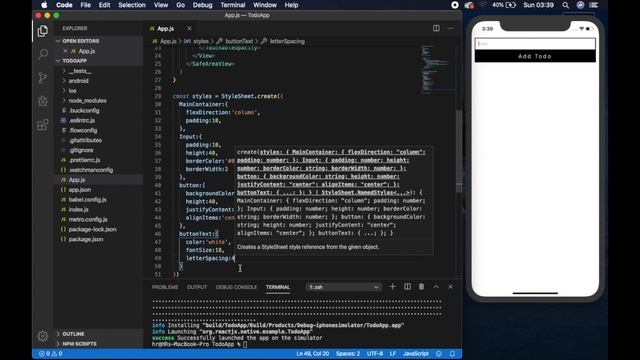The height and width of the screenshot is (360, 640).
Task: Open app.json in the explorer
Action: pos(80,190)
